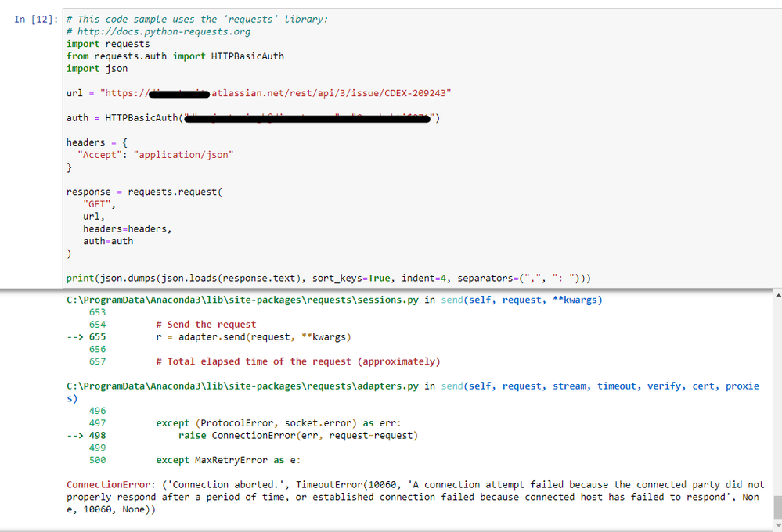Click the '# Total elapsed time' comment line

(x=298, y=361)
